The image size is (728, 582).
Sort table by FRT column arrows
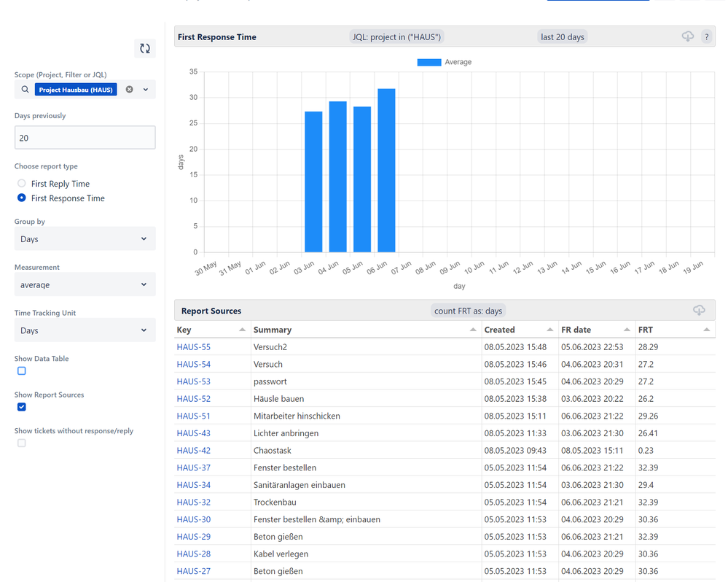click(706, 330)
